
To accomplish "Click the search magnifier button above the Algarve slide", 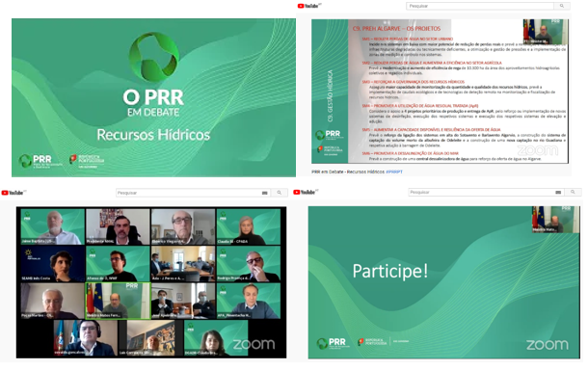I will [562, 6].
